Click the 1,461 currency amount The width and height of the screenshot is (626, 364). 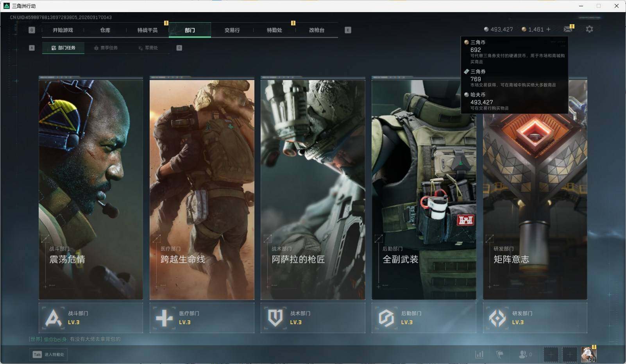[536, 29]
